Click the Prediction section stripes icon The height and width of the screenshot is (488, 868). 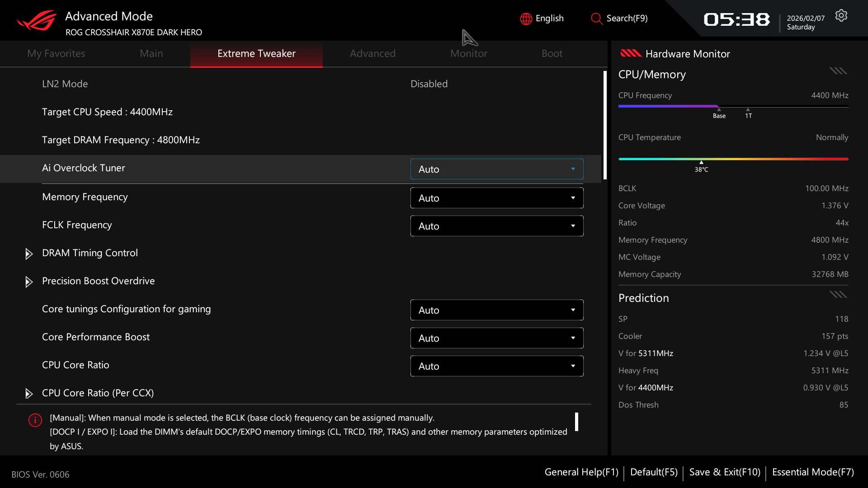pos(838,295)
